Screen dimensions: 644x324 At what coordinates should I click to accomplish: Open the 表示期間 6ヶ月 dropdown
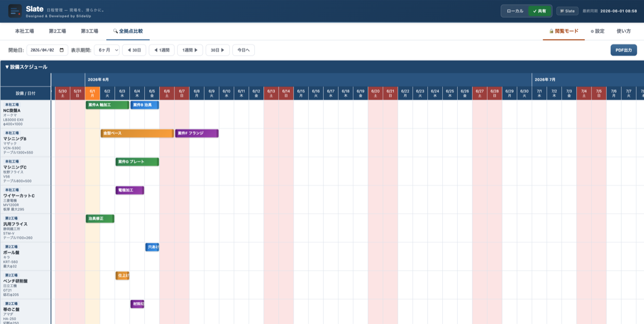click(107, 50)
